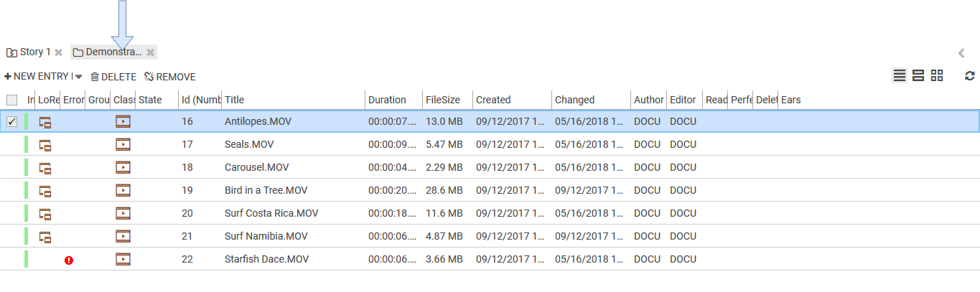980x292 pixels.
Task: Click the Delete button
Action: (x=113, y=77)
